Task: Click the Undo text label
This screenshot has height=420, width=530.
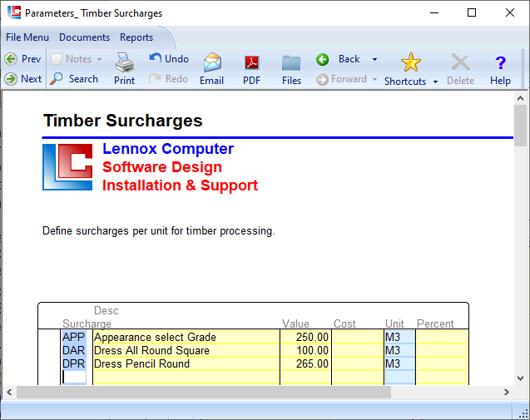Action: click(x=176, y=59)
